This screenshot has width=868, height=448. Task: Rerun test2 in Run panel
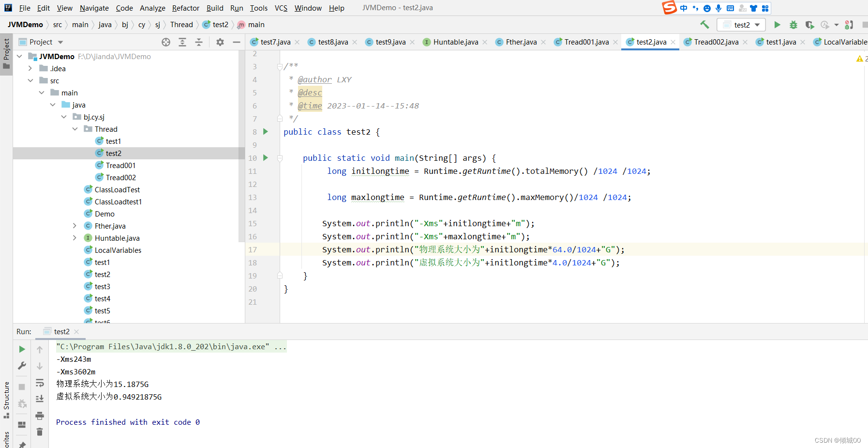[22, 349]
